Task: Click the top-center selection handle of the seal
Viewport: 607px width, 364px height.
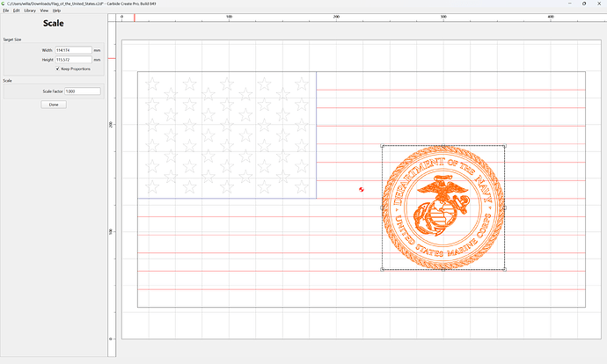Action: (443, 146)
